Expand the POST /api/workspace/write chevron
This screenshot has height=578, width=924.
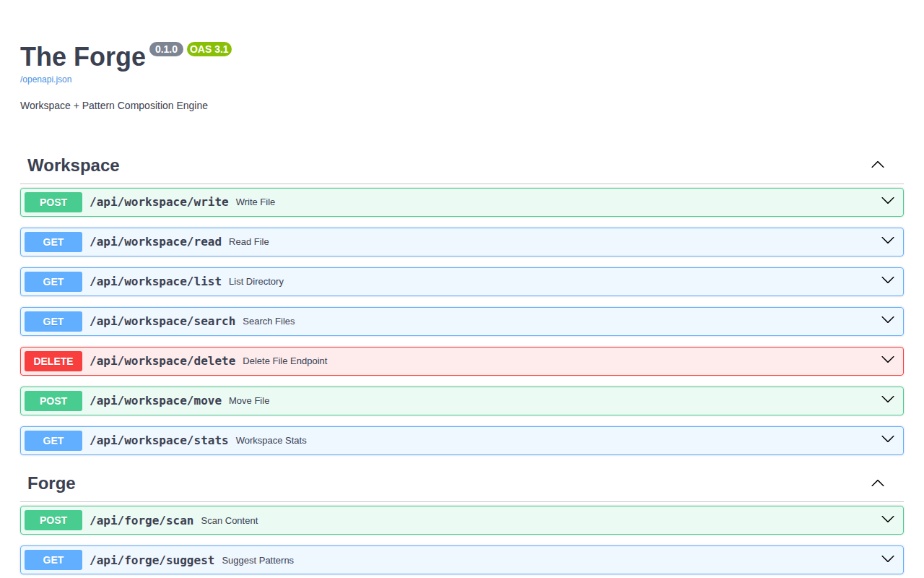[887, 201]
